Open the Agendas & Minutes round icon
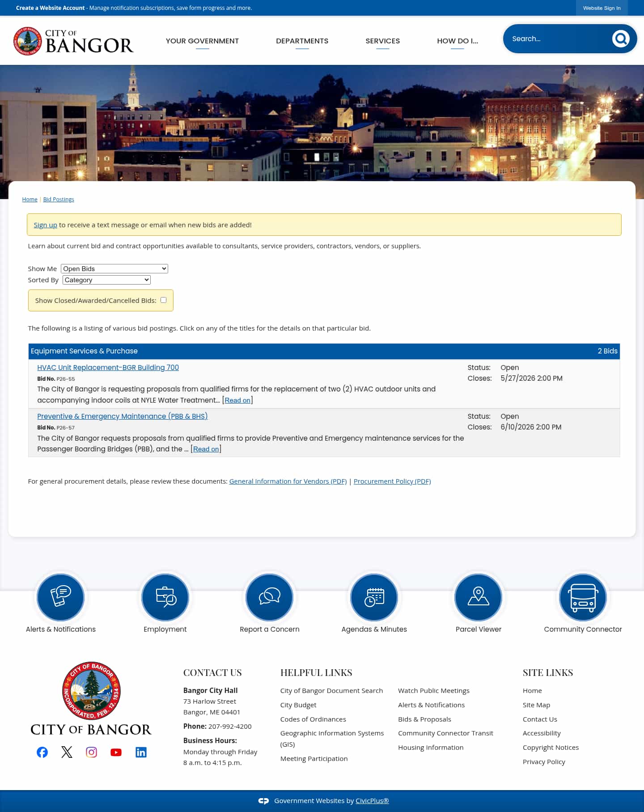 pyautogui.click(x=374, y=597)
